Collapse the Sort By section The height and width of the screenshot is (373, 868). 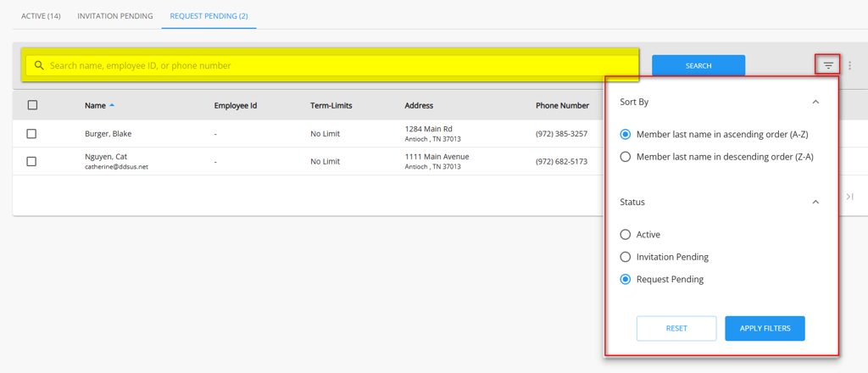tap(815, 102)
